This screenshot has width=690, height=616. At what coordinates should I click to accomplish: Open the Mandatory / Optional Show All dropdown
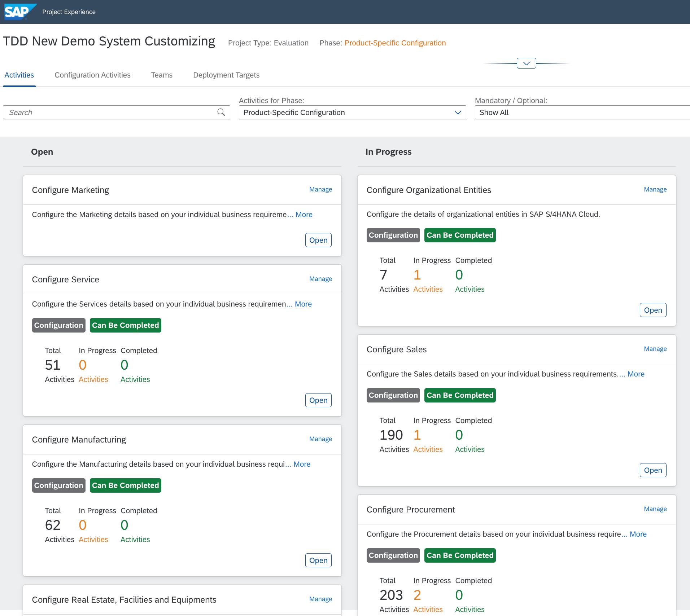(582, 113)
